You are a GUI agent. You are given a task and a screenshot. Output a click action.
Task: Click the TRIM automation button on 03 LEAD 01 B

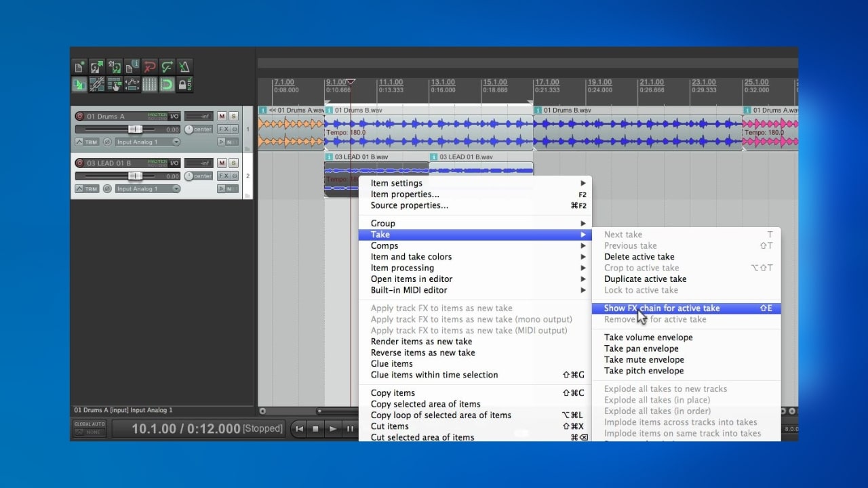click(x=87, y=189)
